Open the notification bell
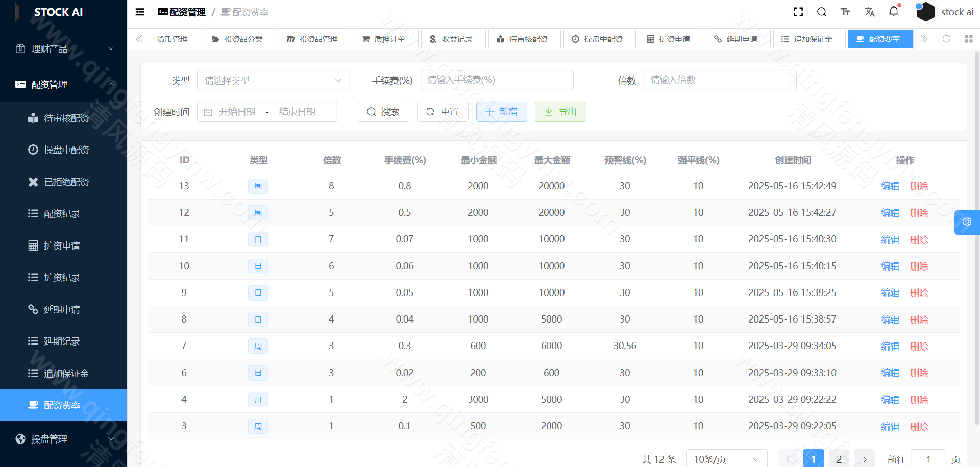Image resolution: width=980 pixels, height=467 pixels. [894, 11]
